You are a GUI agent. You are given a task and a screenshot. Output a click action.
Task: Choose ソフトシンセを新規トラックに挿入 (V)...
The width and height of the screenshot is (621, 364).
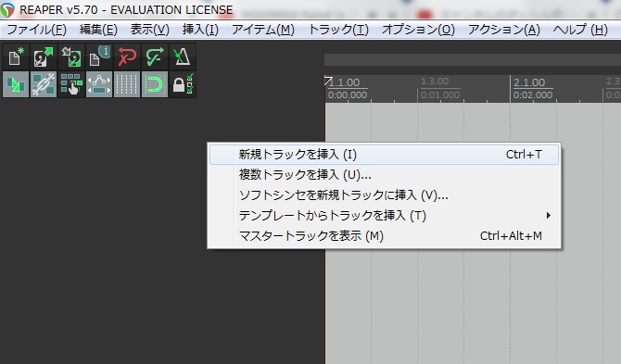click(384, 195)
